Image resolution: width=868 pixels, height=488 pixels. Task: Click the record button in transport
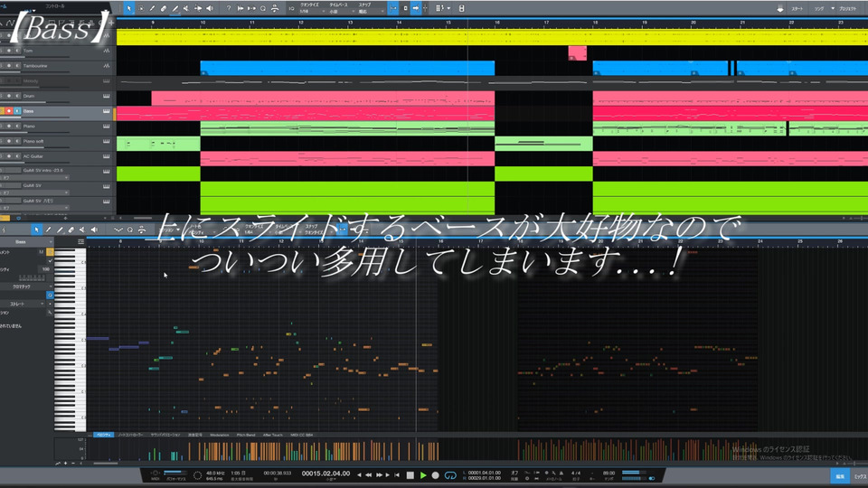click(x=436, y=475)
